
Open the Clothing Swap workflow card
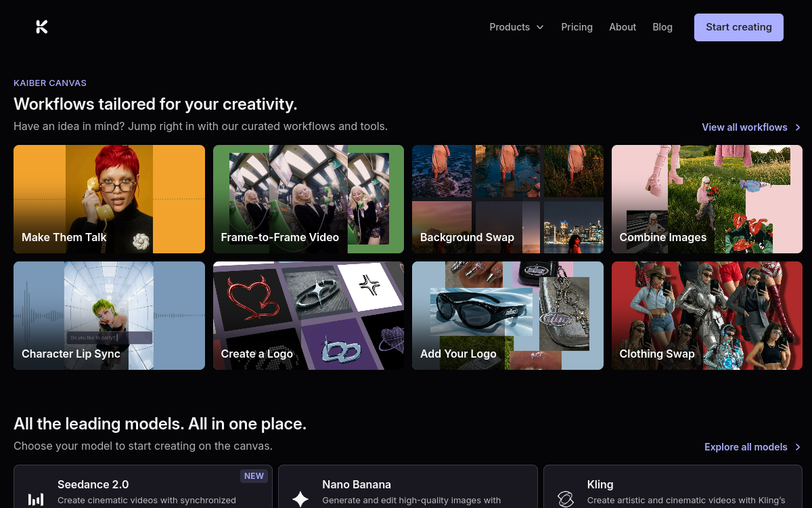pyautogui.click(x=707, y=316)
